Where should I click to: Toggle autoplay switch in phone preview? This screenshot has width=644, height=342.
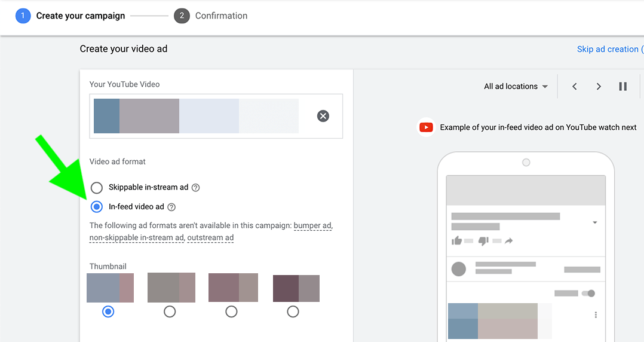pyautogui.click(x=588, y=294)
